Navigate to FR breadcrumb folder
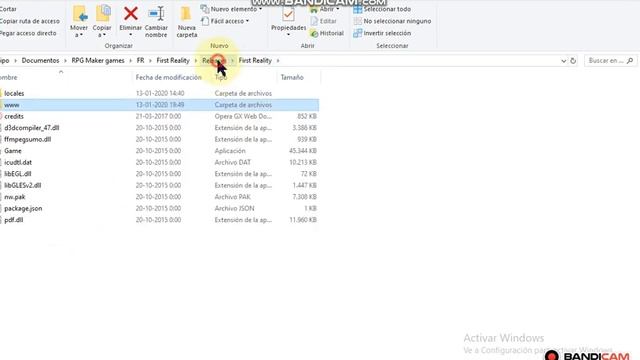 pos(140,60)
